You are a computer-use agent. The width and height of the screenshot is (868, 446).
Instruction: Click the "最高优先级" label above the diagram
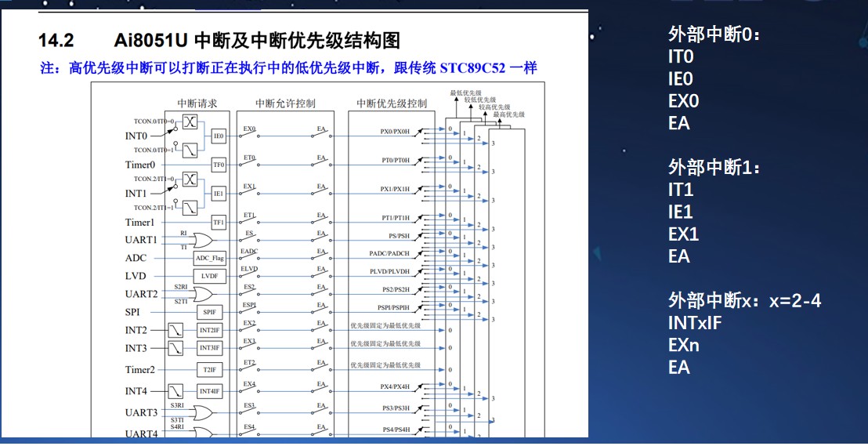[508, 114]
